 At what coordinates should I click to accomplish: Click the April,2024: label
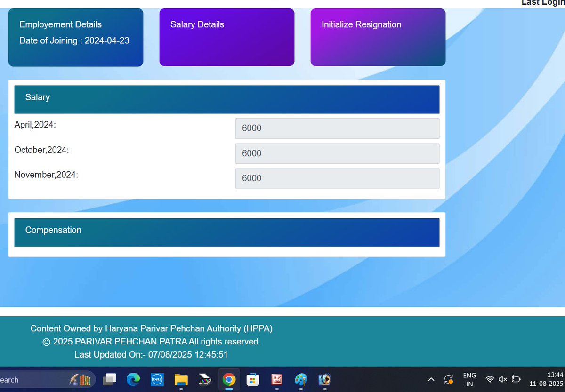click(x=35, y=125)
